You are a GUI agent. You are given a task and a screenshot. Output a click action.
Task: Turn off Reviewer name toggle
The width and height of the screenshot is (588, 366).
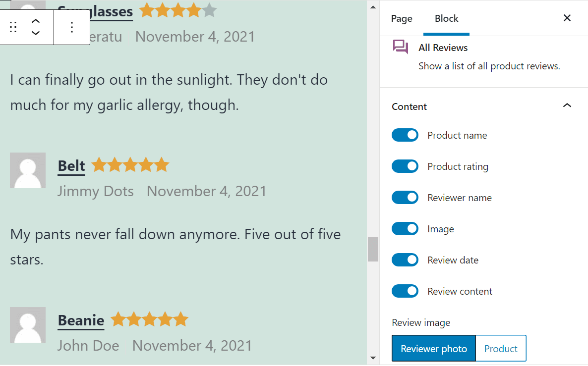point(405,198)
